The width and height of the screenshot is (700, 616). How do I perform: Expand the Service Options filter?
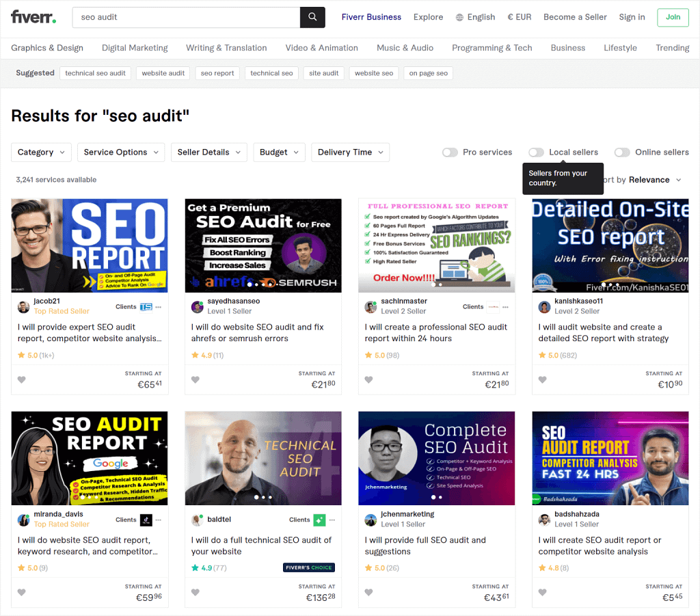click(121, 152)
